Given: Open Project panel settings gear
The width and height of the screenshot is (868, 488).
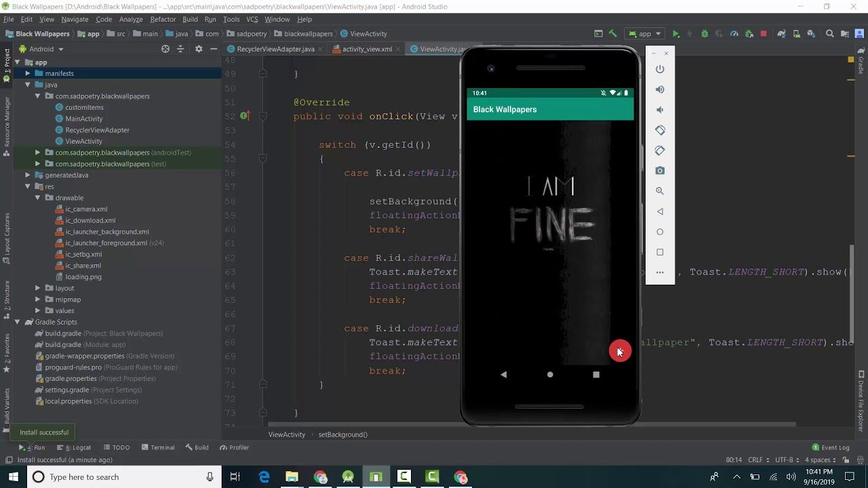Looking at the screenshot, I should pos(199,49).
